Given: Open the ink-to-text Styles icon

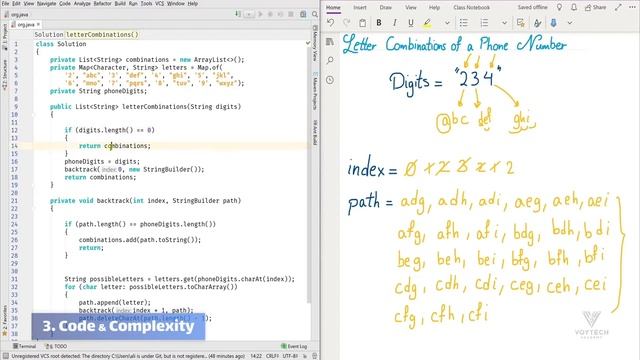Looking at the screenshot, I should tap(538, 23).
